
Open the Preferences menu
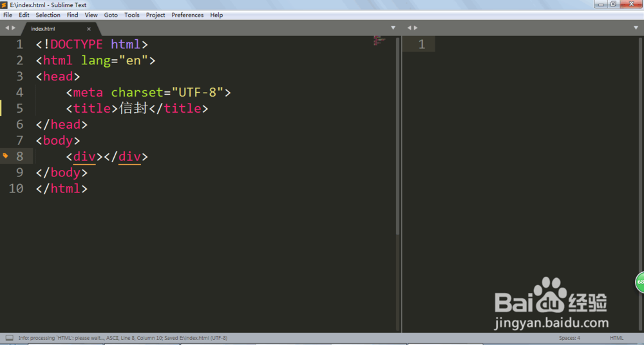(187, 15)
